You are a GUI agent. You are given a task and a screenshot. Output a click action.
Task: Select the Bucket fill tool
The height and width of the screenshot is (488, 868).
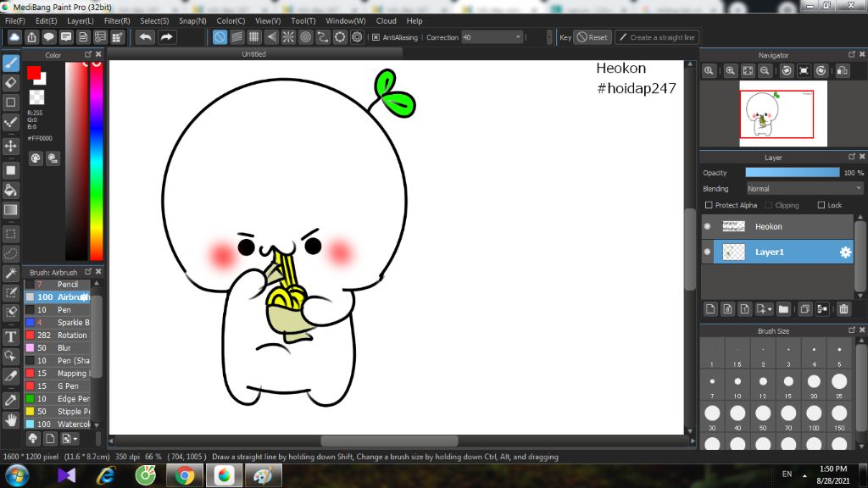click(10, 191)
